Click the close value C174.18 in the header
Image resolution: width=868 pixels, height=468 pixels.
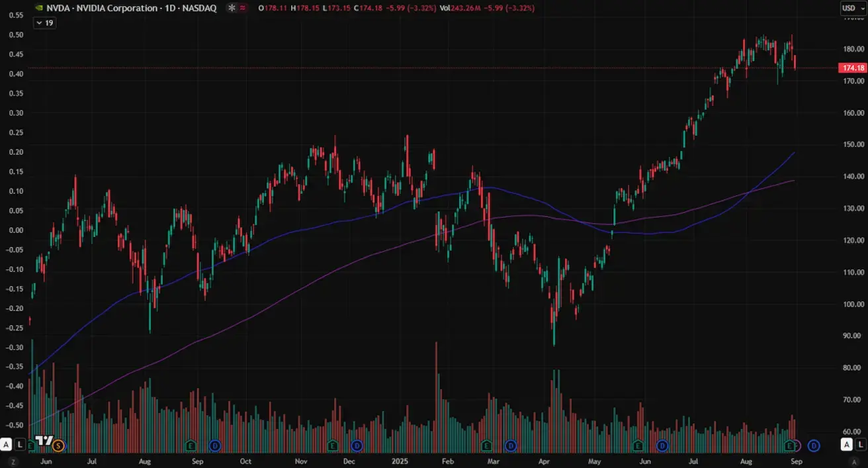pos(369,8)
